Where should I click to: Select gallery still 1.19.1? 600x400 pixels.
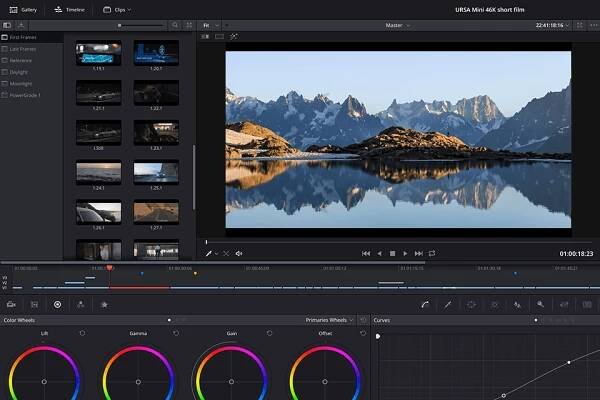99,53
